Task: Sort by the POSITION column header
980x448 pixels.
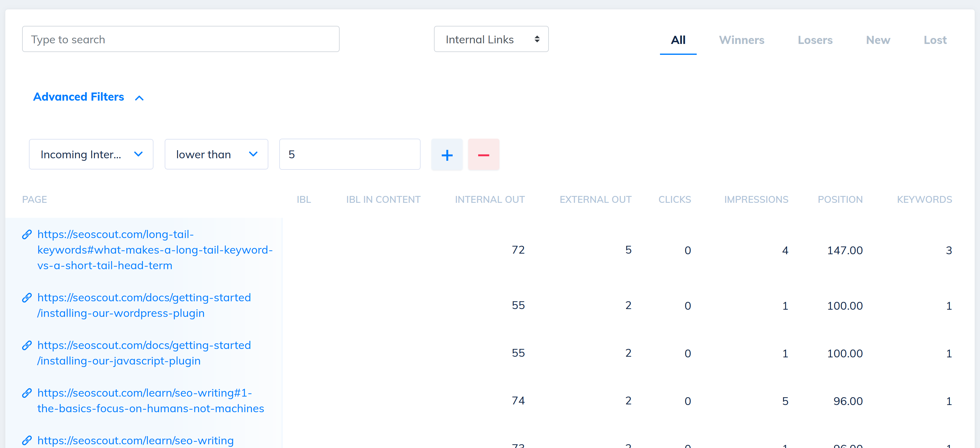Action: tap(840, 199)
